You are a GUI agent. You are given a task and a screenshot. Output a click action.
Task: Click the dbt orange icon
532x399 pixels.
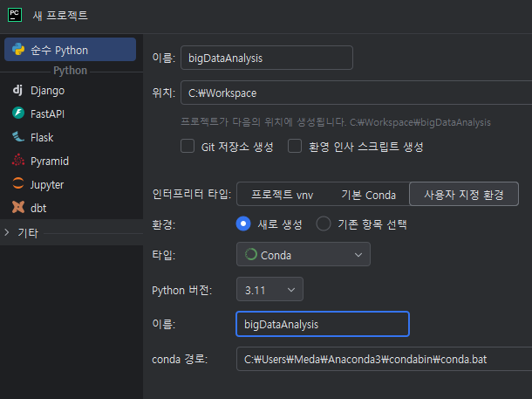pyautogui.click(x=18, y=207)
